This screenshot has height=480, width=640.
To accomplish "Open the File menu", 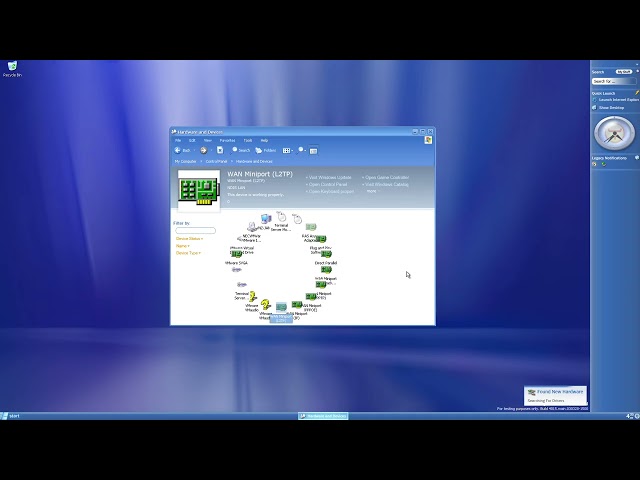I will click(178, 140).
